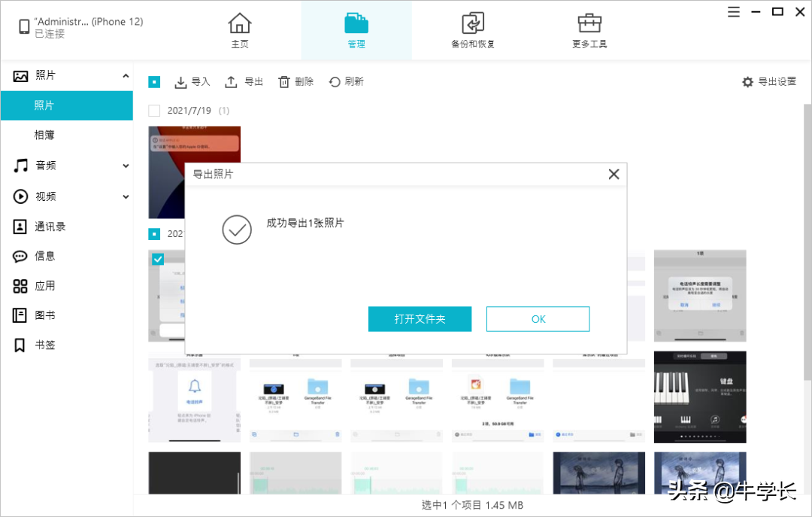Screen dimensions: 812x517
Task: Select 相簿 in the sidebar
Action: coord(44,135)
